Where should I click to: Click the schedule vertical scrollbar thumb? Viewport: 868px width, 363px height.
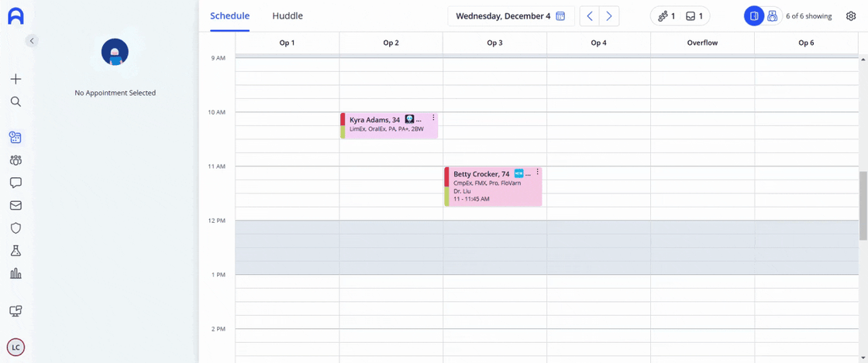pyautogui.click(x=863, y=206)
